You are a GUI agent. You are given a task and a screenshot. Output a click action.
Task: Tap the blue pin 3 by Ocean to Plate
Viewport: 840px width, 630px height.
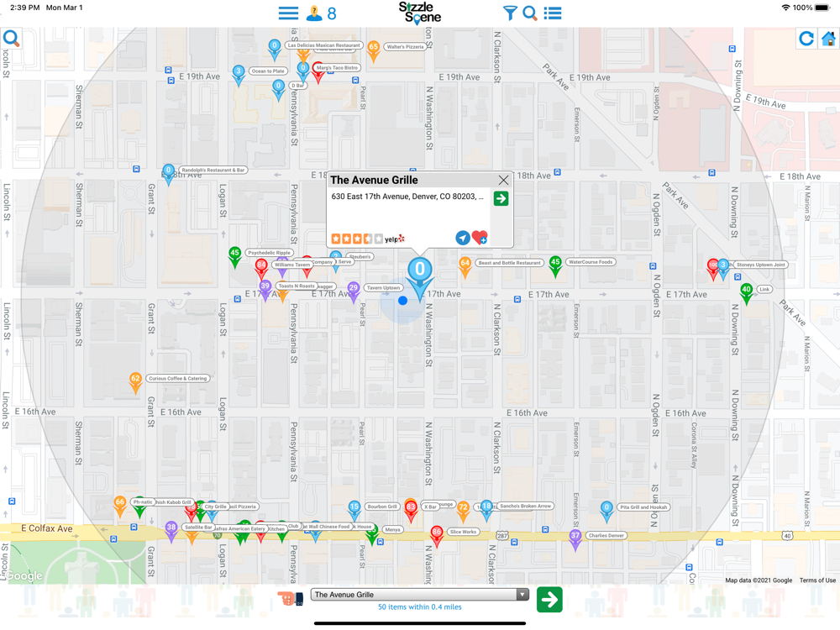tap(239, 75)
